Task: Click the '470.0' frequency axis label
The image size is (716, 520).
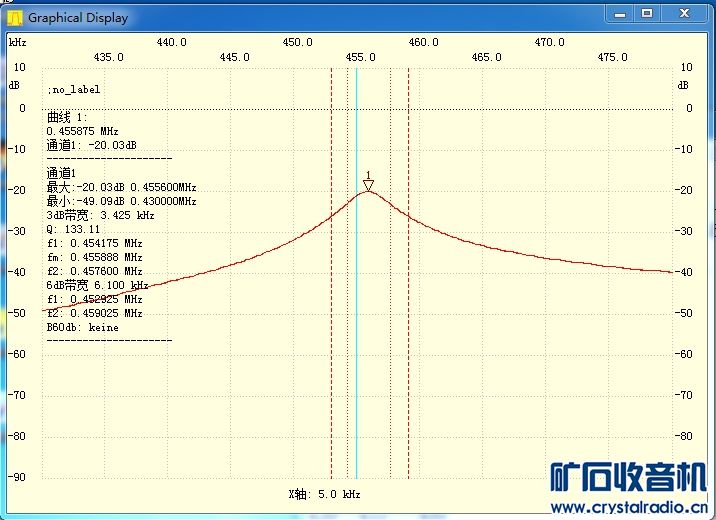Action: (549, 42)
